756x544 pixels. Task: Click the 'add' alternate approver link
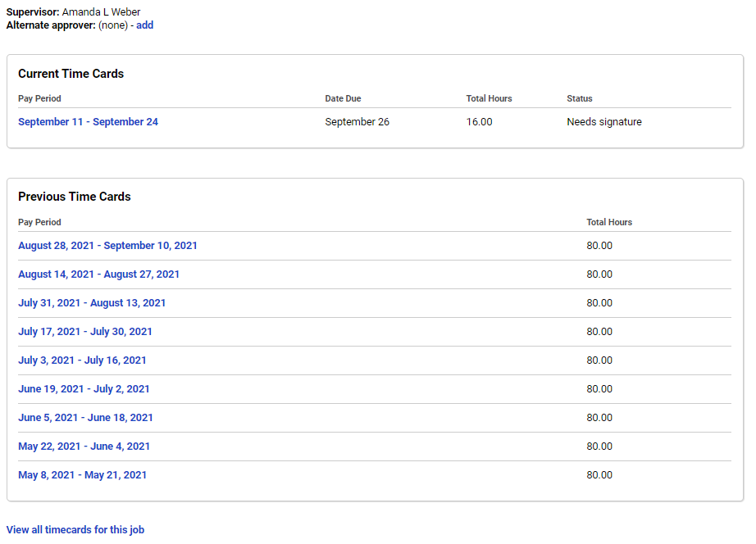144,25
